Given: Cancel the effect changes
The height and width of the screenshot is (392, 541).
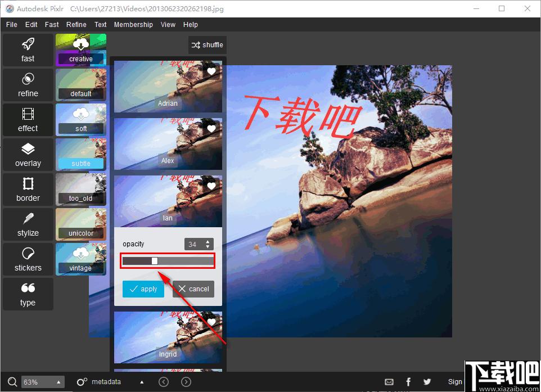Looking at the screenshot, I should point(193,289).
